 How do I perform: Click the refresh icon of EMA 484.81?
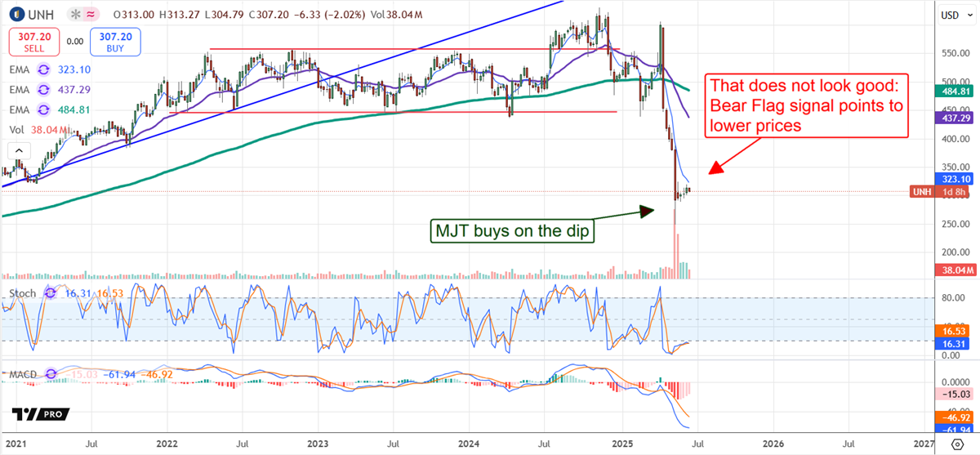43,109
